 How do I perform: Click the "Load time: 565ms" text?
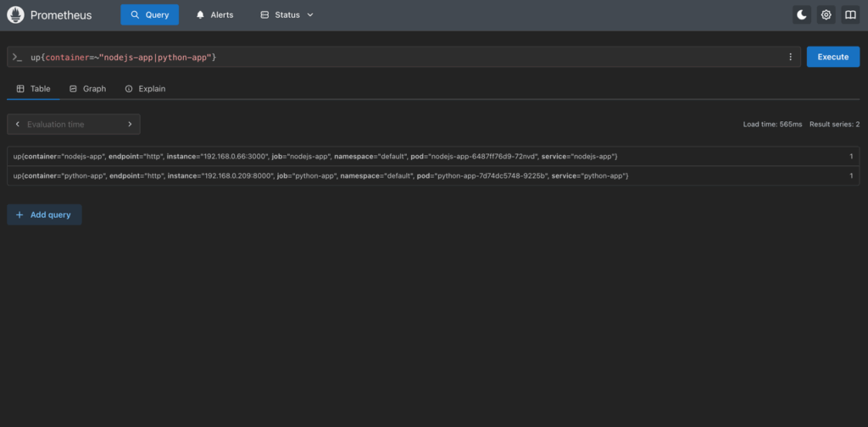(x=772, y=125)
